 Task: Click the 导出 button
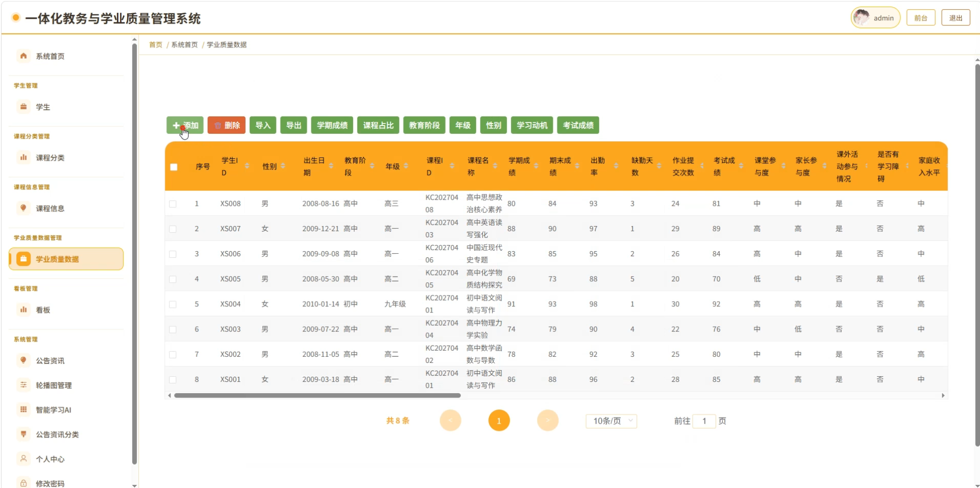point(293,125)
